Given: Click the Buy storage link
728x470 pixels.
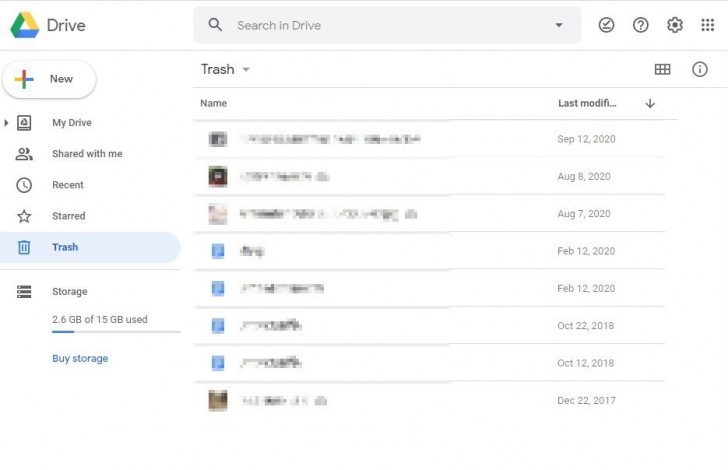Looking at the screenshot, I should 80,359.
